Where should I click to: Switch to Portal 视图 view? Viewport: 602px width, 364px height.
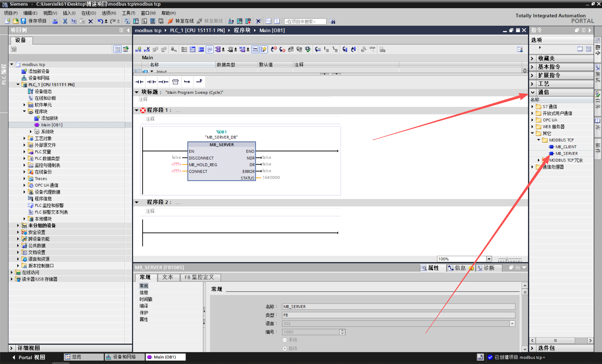click(x=29, y=357)
